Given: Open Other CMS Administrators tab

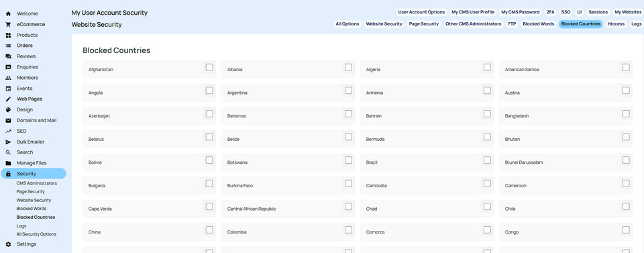Looking at the screenshot, I should [474, 24].
